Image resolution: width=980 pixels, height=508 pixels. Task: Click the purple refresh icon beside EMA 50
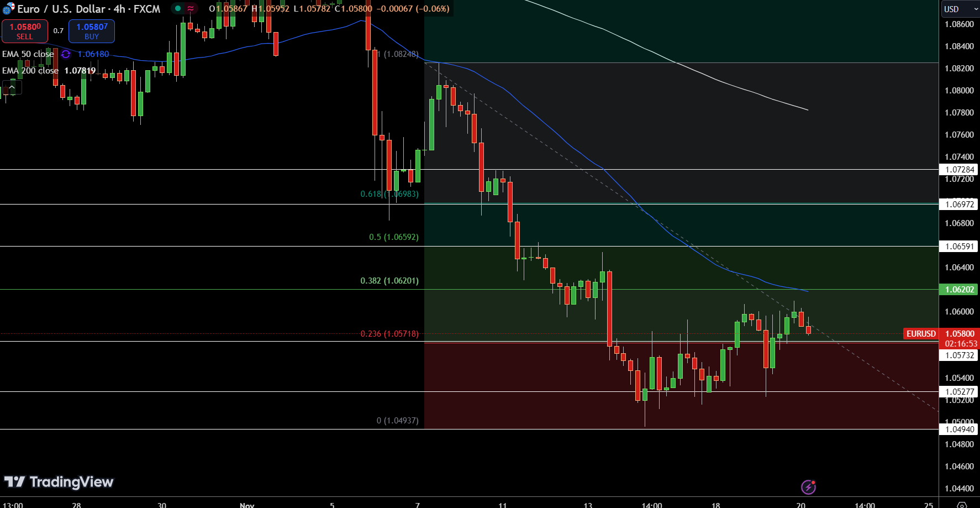(66, 54)
